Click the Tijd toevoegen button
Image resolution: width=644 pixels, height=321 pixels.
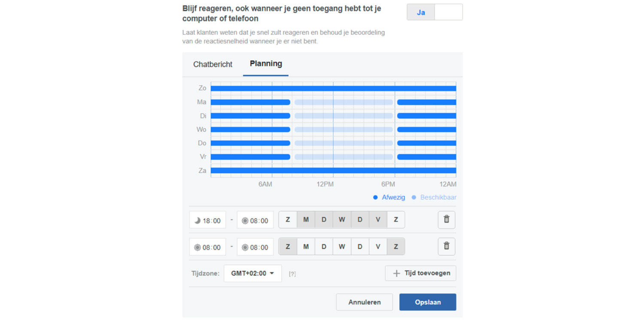[421, 273]
